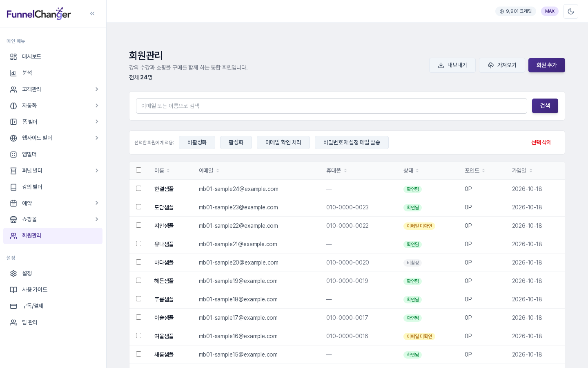
Task: Tick the checkbox for 바다샘플
Action: (139, 262)
